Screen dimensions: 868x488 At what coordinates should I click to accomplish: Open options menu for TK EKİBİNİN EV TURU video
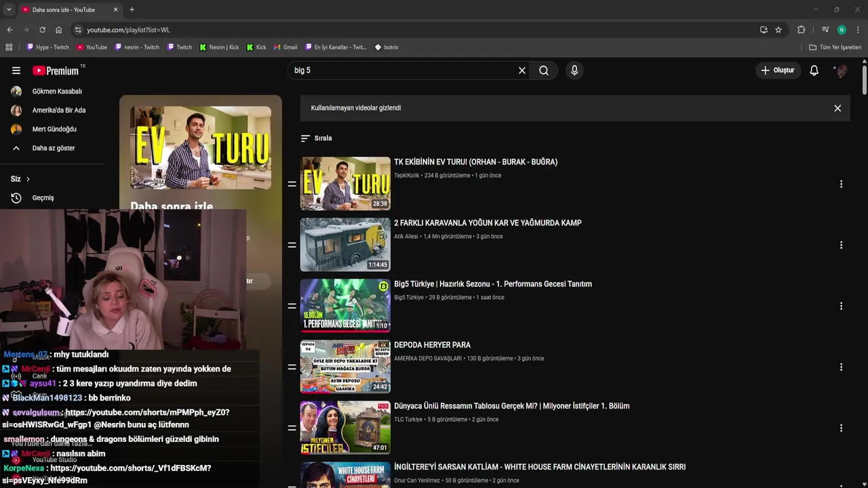pyautogui.click(x=841, y=184)
